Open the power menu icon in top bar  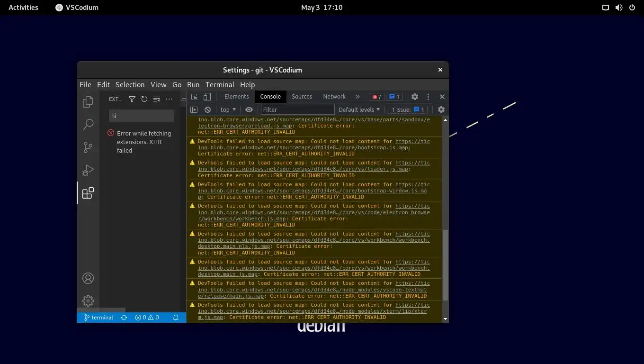(632, 7)
